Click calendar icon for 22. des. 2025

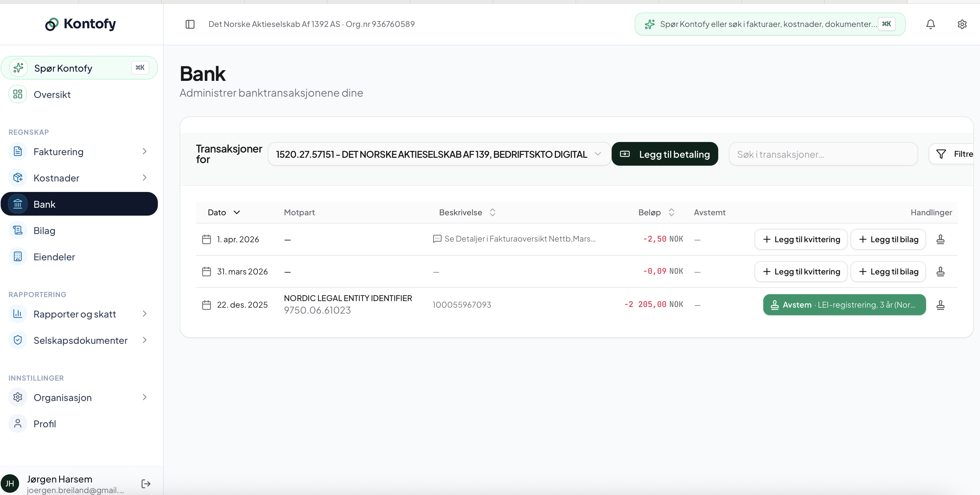click(206, 305)
